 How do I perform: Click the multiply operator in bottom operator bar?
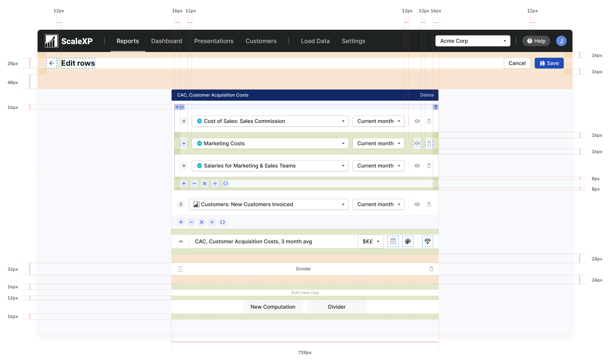201,222
